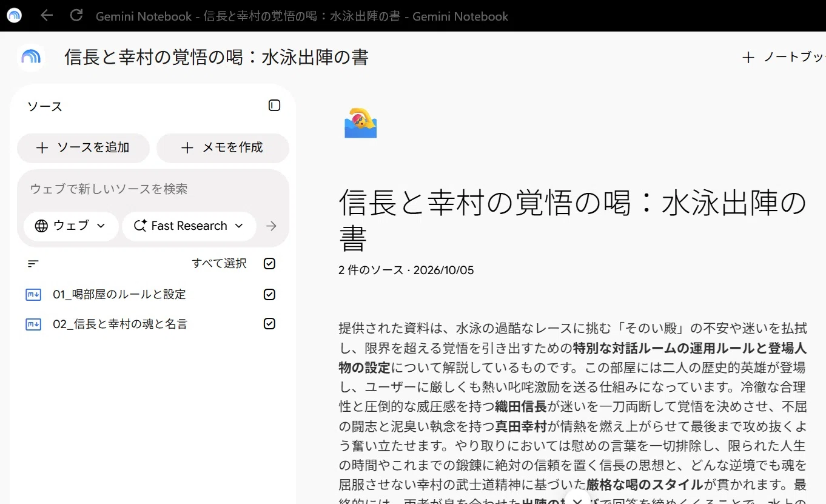Image resolution: width=826 pixels, height=504 pixels.
Task: Click the large notebook heading 信長と幸村の覚悟の喝
Action: (x=572, y=220)
